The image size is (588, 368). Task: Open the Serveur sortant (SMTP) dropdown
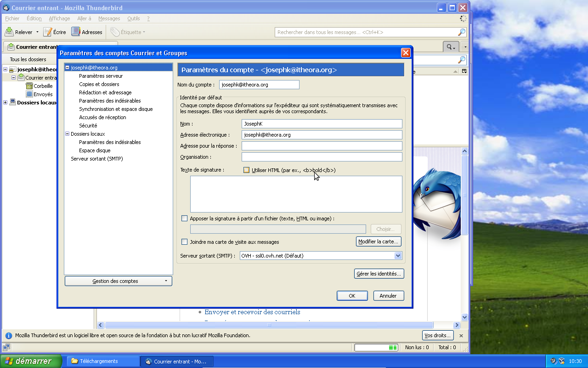pos(321,256)
